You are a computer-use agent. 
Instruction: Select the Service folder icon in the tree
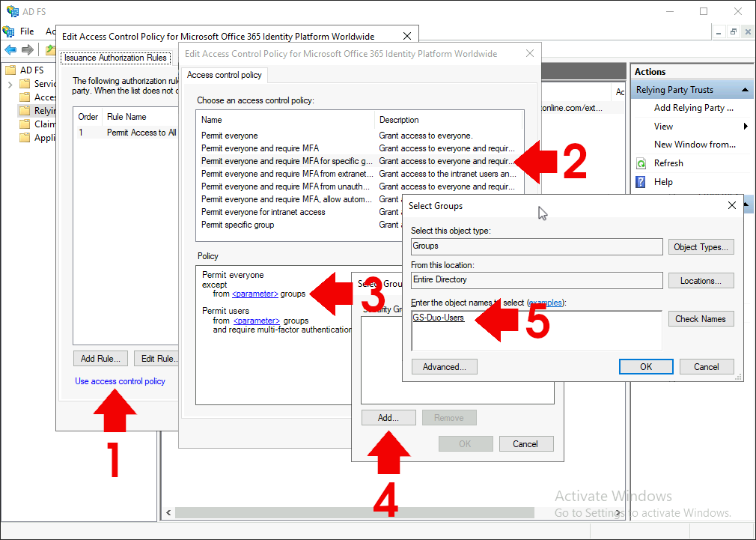click(x=25, y=84)
